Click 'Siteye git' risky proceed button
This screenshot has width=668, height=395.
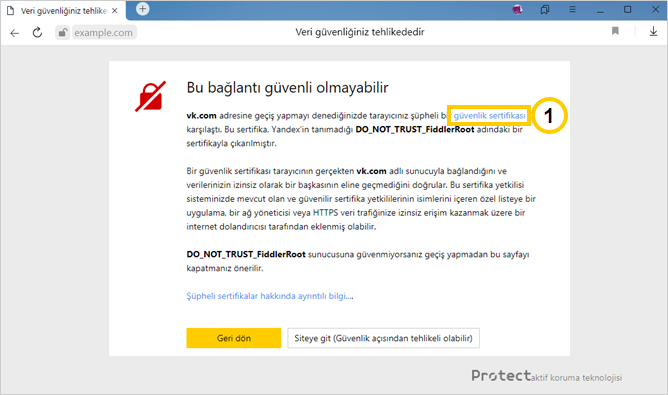[x=383, y=338]
